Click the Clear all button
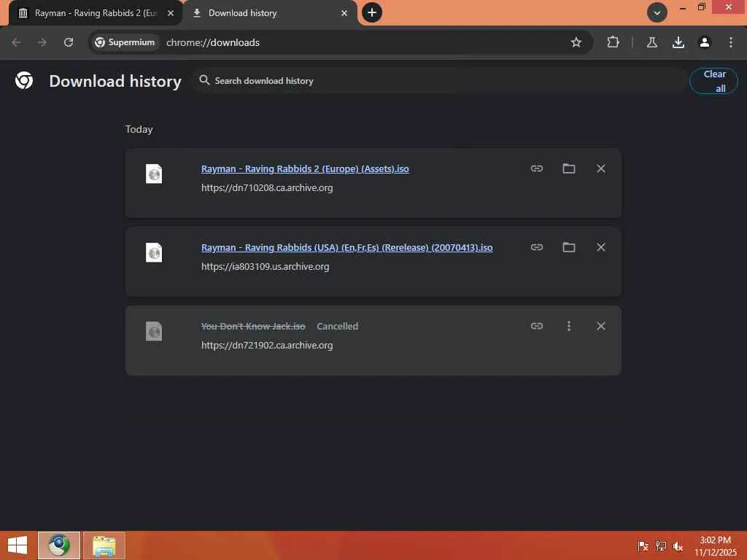 (x=713, y=81)
